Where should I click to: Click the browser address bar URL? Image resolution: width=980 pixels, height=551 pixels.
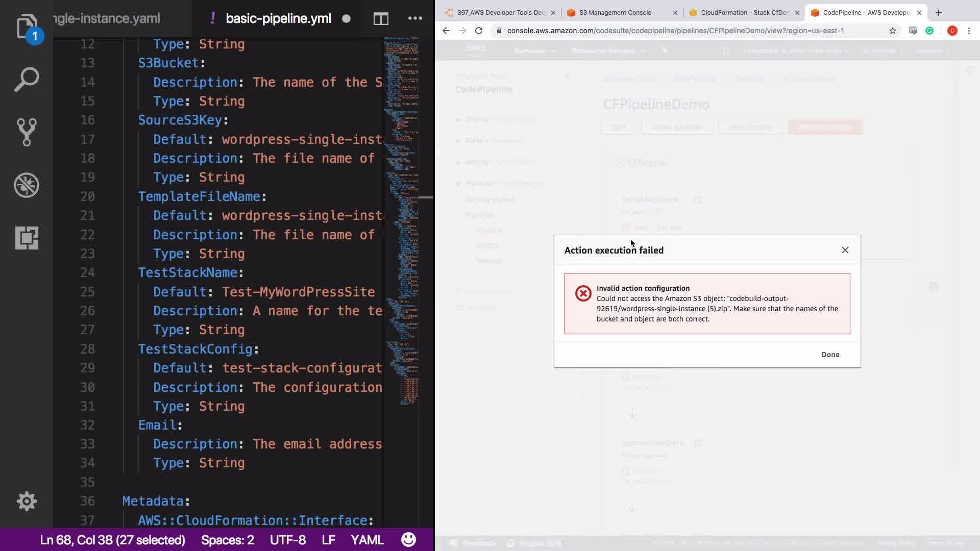[x=675, y=31]
